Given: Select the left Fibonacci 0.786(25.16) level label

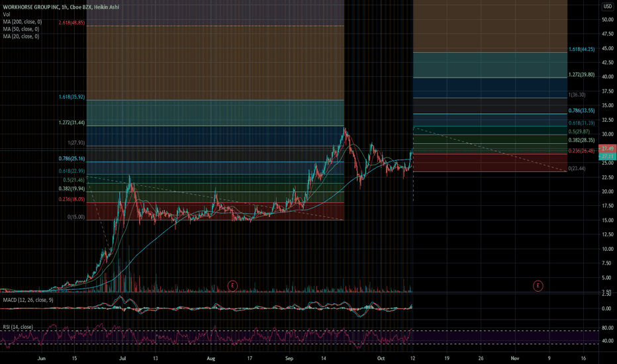Looking at the screenshot, I should click(x=71, y=159).
